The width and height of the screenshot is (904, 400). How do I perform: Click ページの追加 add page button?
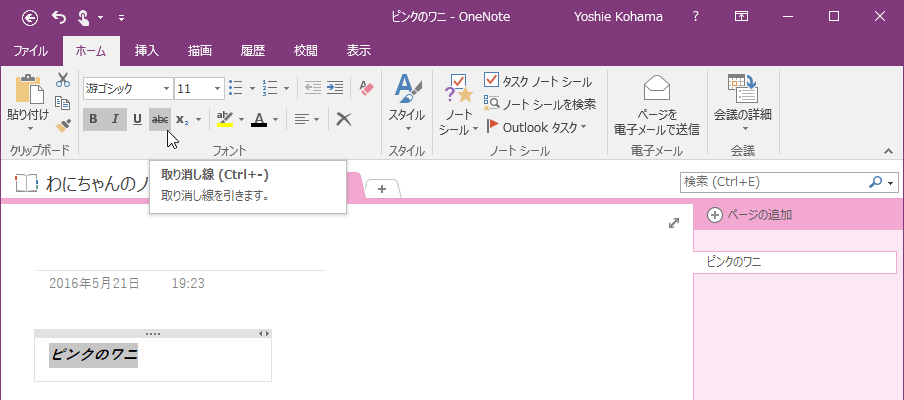749,215
